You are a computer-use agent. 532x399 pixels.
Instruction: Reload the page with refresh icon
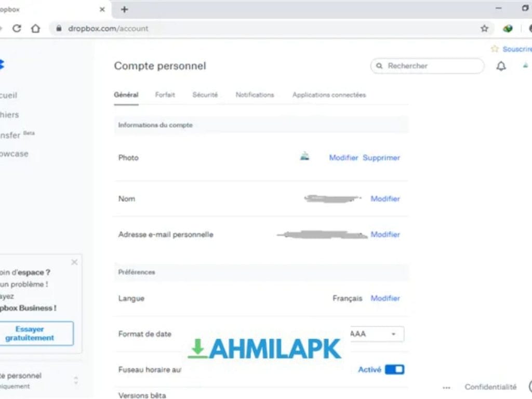point(17,29)
